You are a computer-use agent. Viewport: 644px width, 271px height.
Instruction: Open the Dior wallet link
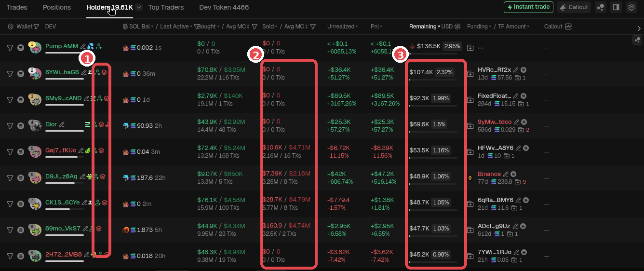51,124
